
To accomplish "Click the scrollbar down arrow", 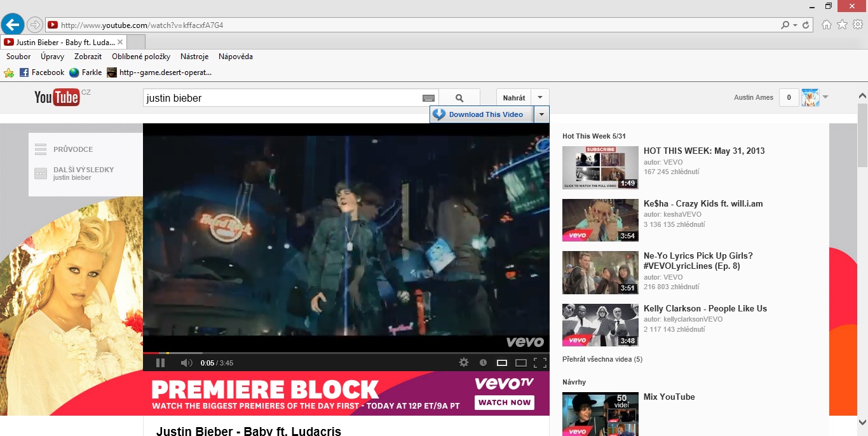I will pyautogui.click(x=862, y=422).
